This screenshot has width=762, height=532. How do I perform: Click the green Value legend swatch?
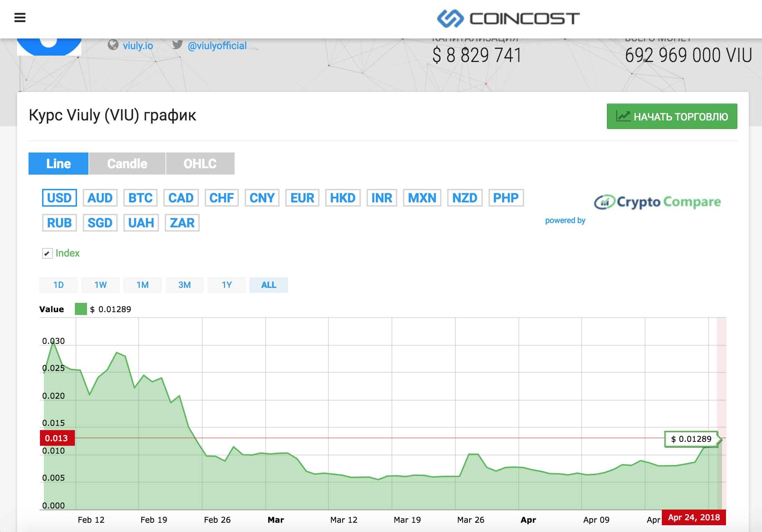pyautogui.click(x=81, y=309)
